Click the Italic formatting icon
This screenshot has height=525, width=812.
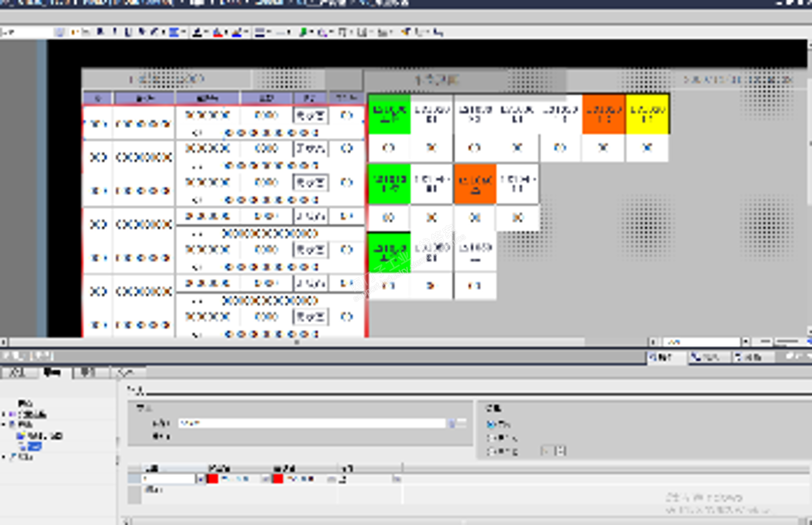[x=114, y=32]
